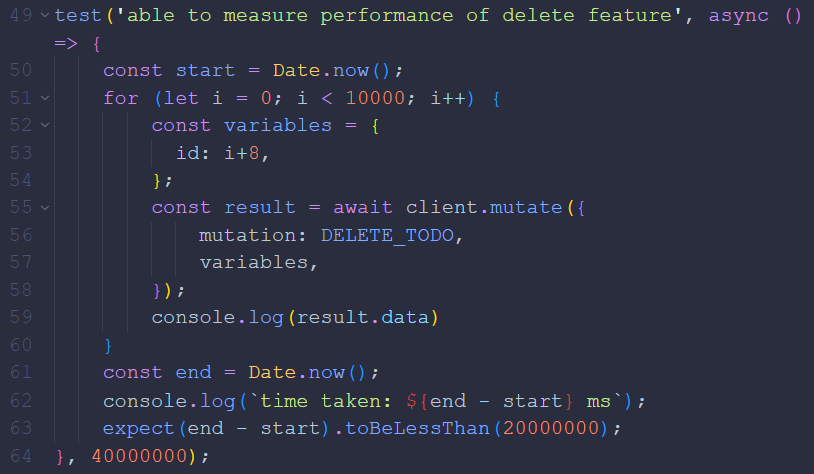Fold the client.mutate call at line 55
The height and width of the screenshot is (474, 814).
coord(45,208)
